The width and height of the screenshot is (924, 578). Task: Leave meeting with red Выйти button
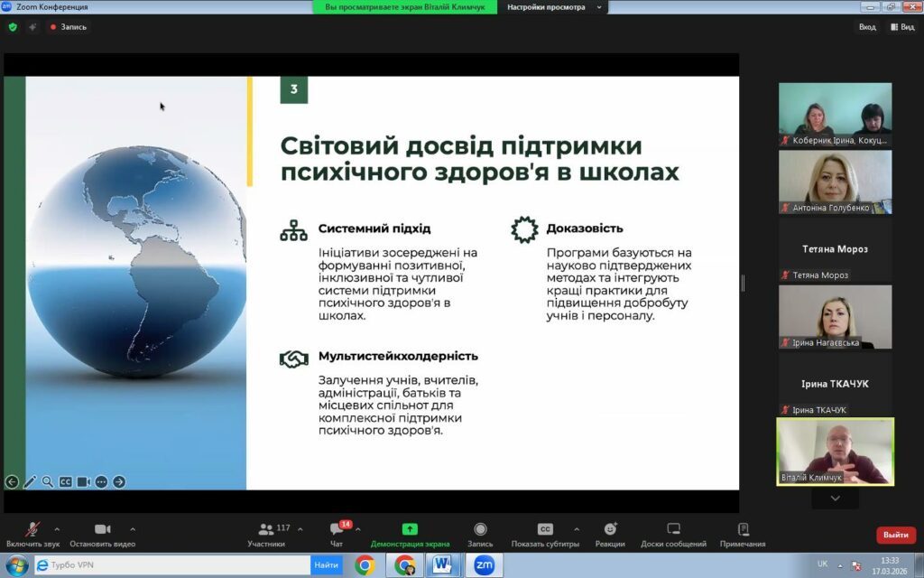pos(895,535)
